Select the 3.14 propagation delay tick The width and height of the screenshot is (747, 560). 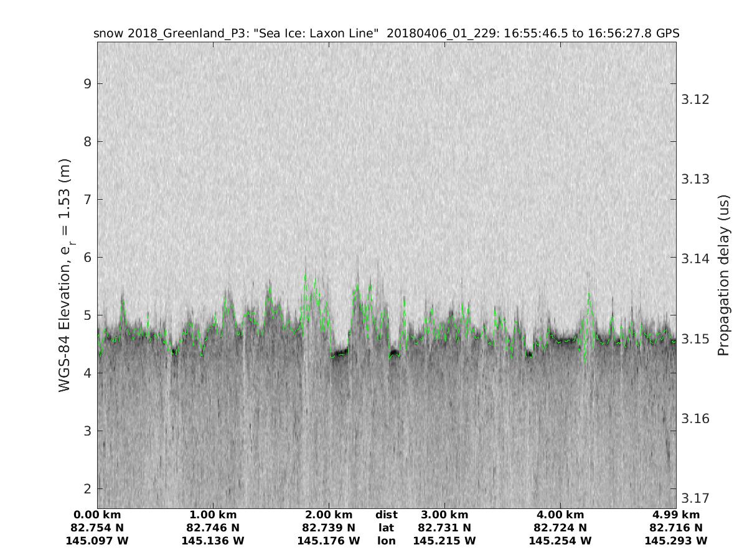695,259
